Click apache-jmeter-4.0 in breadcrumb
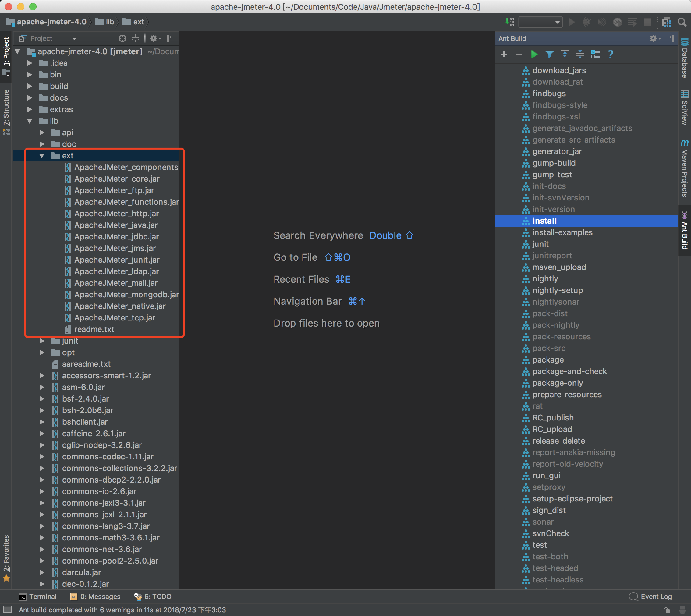The width and height of the screenshot is (691, 616). (46, 22)
